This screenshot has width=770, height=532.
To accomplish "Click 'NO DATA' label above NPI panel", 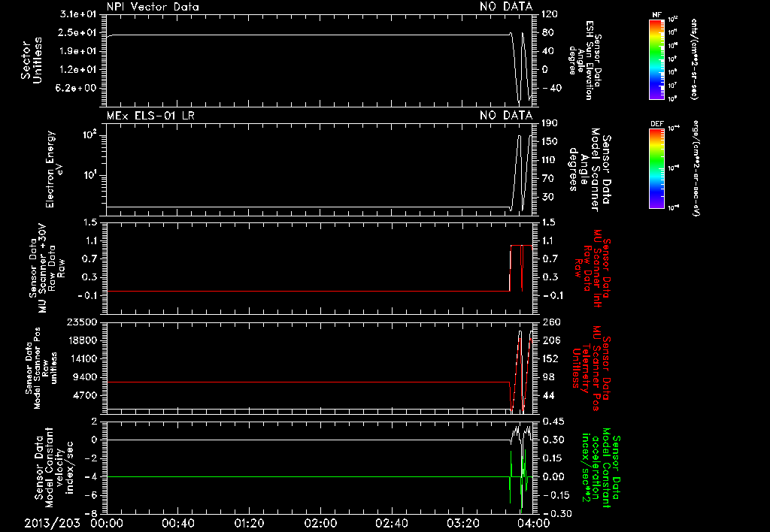I will click(x=506, y=7).
